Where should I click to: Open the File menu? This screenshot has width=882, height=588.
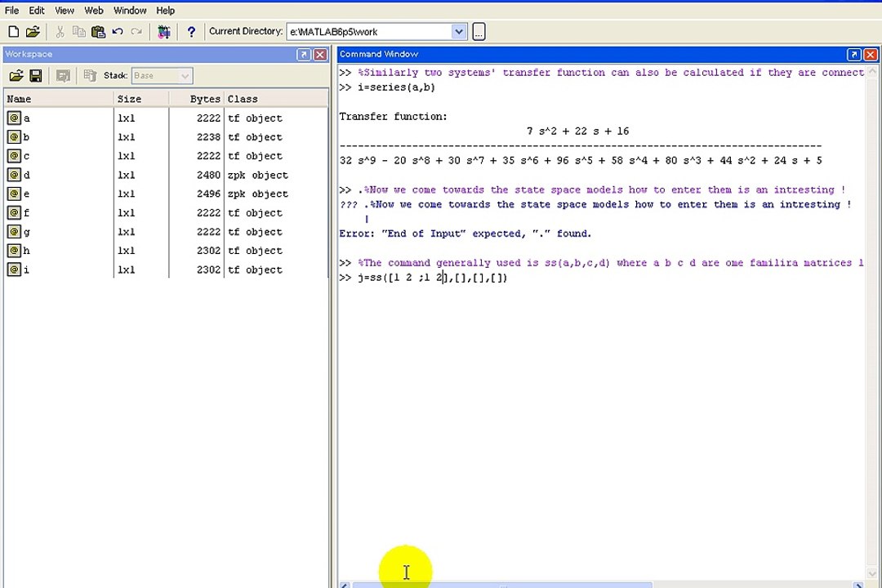[x=11, y=10]
